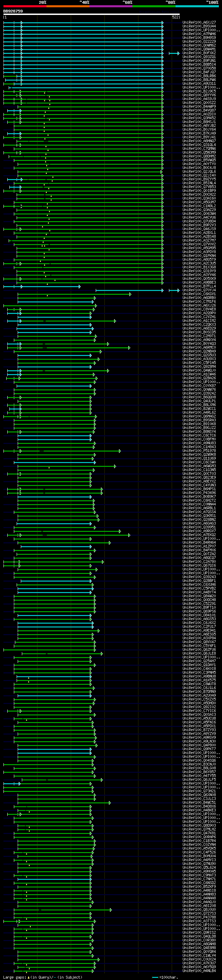Click the UniRef100_Q3M452 label

[x=199, y=118]
